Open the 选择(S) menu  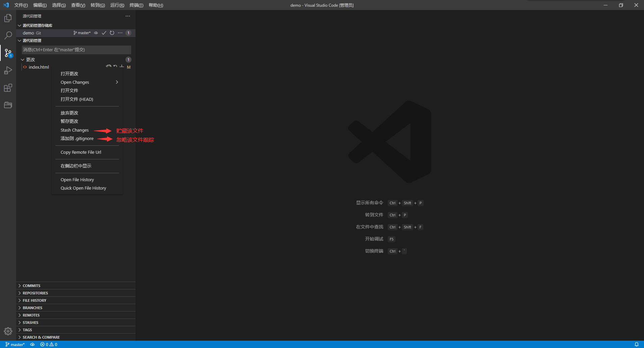pos(59,5)
